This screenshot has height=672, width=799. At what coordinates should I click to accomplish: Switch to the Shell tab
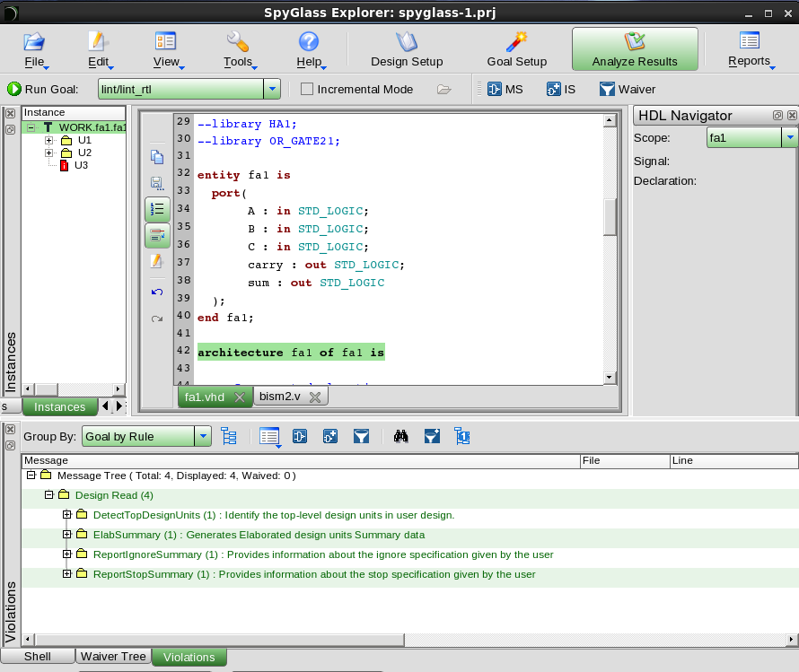[37, 656]
